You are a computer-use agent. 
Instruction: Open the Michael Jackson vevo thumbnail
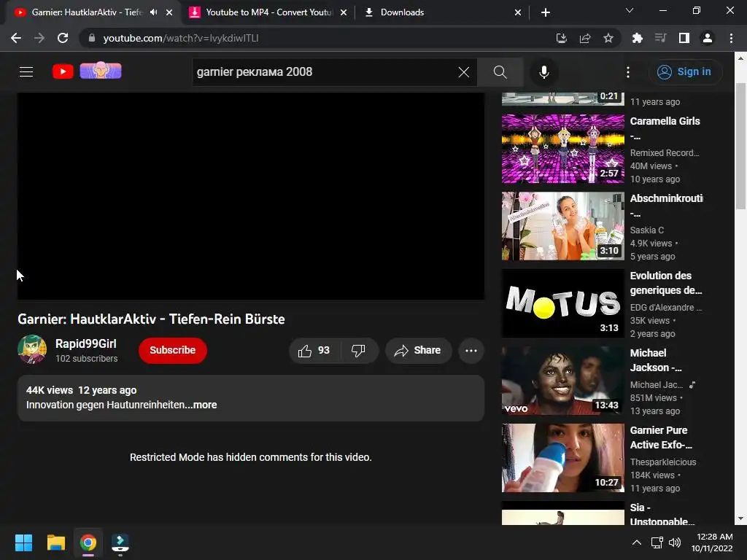click(562, 381)
